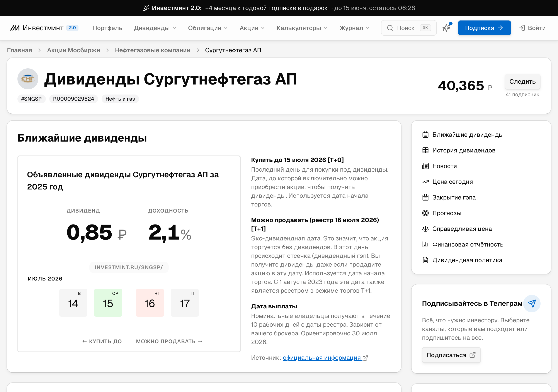Open Справедливая цена section
The image size is (558, 392).
(x=462, y=228)
